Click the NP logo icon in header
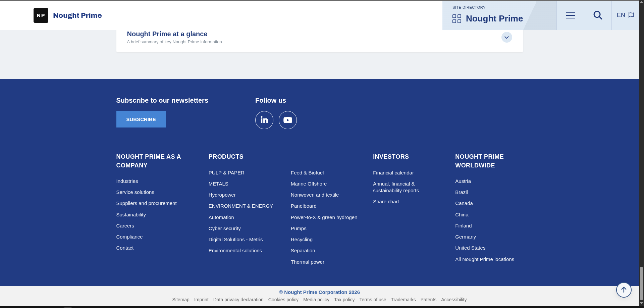Image resolution: width=644 pixels, height=308 pixels. point(41,15)
